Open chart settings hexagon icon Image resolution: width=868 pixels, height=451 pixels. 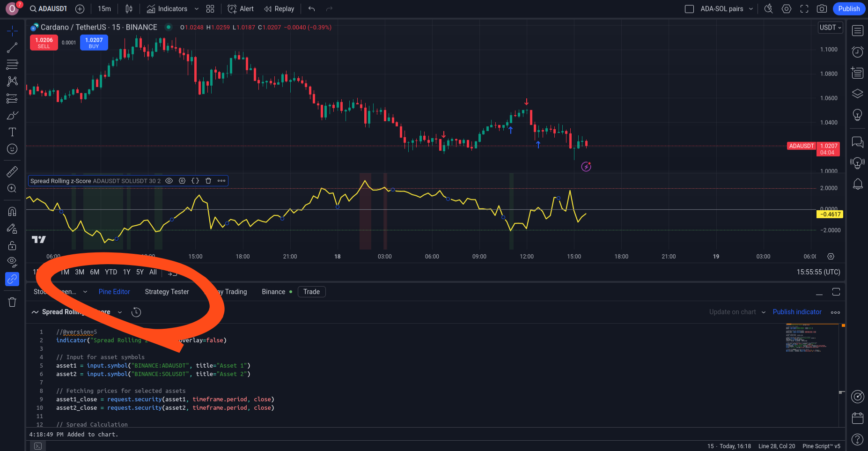787,9
